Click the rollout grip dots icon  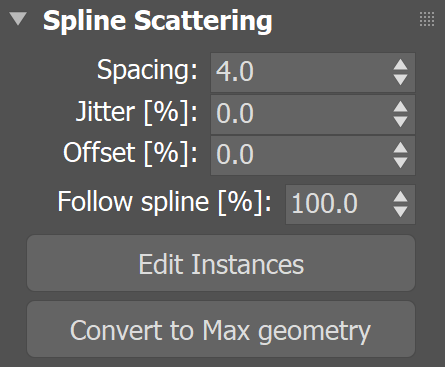[427, 19]
